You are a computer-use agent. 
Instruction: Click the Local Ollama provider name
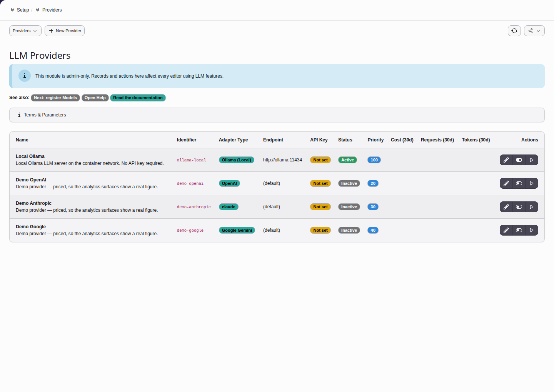point(30,156)
